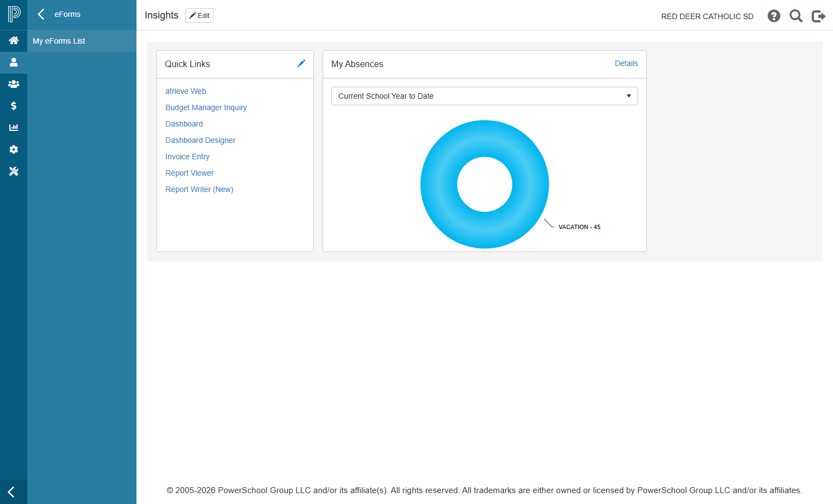Open the help question mark icon
The image size is (833, 504).
click(x=774, y=16)
